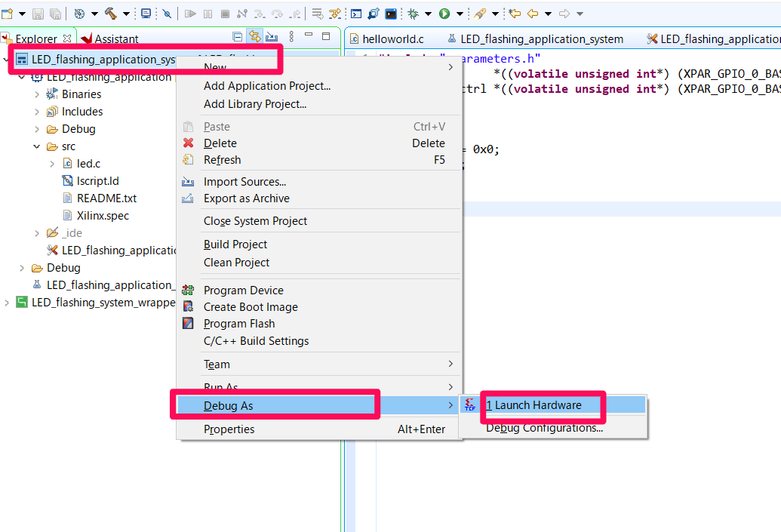
Task: Click the green bug Debug icon
Action: tap(413, 14)
